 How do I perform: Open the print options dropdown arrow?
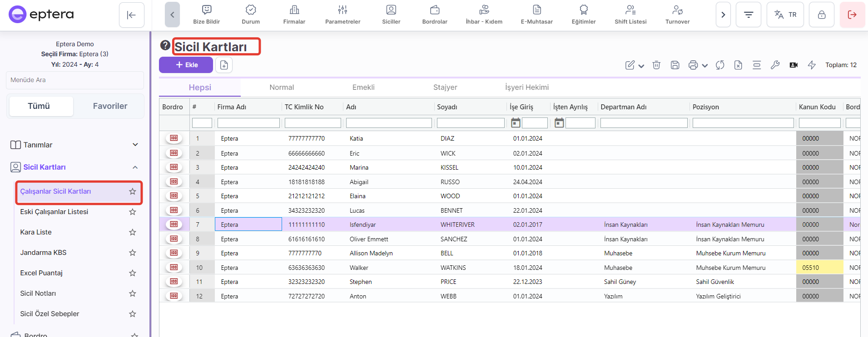click(x=705, y=65)
